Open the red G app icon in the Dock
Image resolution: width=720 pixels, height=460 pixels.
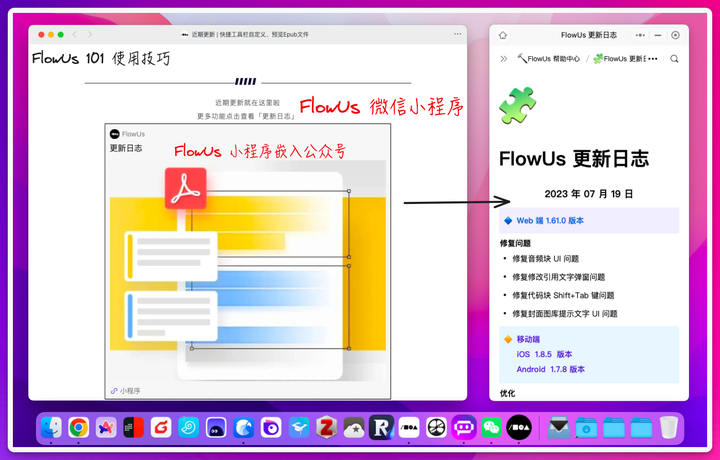coord(161,427)
